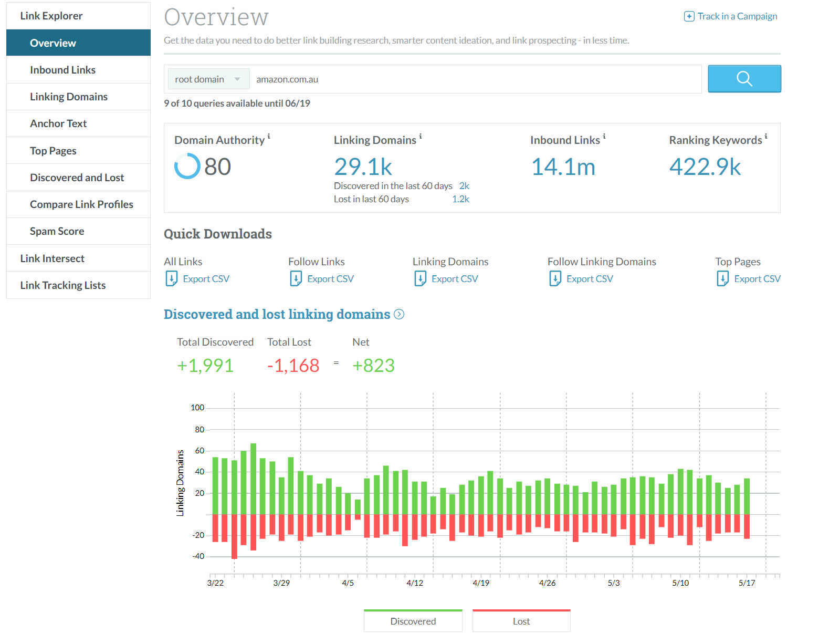Toggle the Discovered series in chart legend
This screenshot has width=840, height=633.
pyautogui.click(x=413, y=621)
